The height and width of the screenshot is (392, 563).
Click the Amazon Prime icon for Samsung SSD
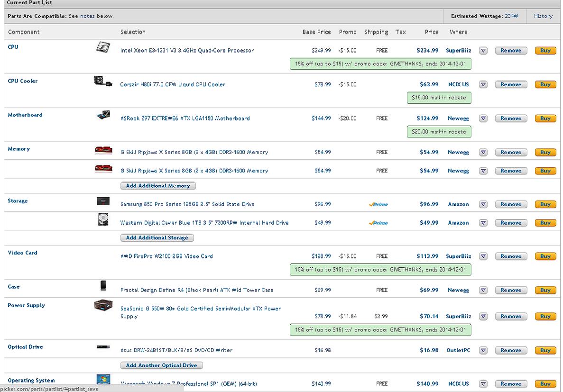click(378, 204)
